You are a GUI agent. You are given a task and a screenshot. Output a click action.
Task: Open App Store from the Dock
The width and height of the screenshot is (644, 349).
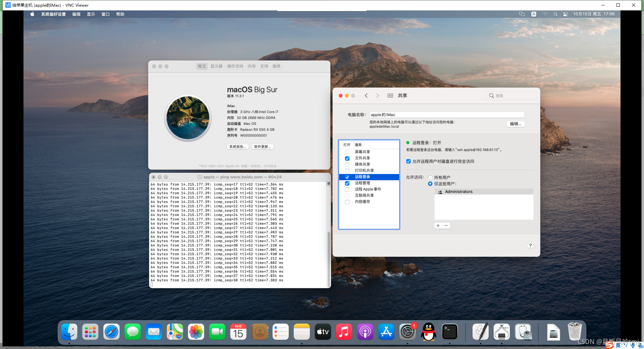[x=386, y=332]
